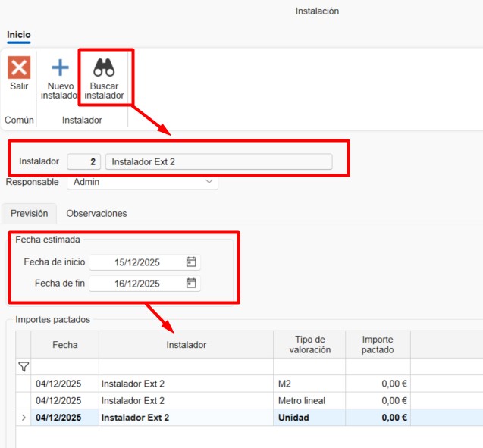483x448 pixels.
Task: Click the red Salir exit icon
Action: (x=19, y=67)
